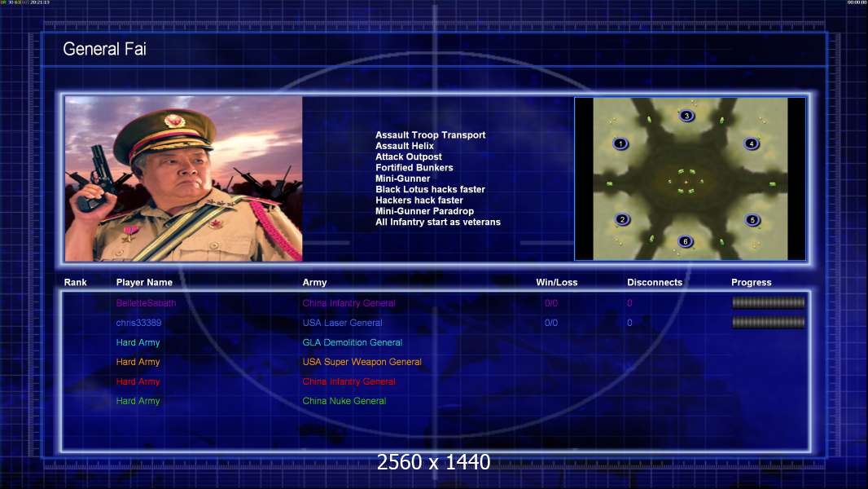Pick start position 6 at bottom of map
Screen dimensions: 868x489
click(686, 241)
